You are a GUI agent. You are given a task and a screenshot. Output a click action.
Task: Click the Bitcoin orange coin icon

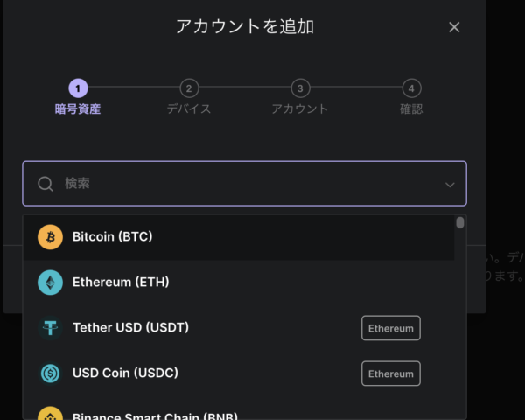tap(50, 237)
